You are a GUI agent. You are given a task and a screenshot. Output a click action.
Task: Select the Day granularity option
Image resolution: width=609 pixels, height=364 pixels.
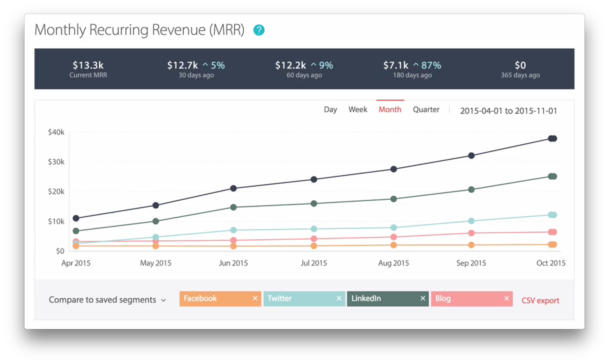click(330, 109)
